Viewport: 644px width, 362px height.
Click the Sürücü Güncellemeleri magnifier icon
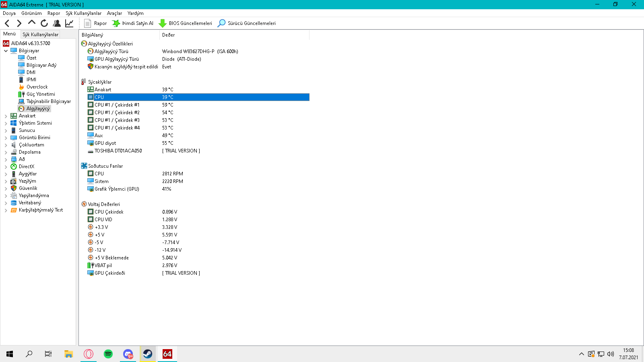pos(221,23)
